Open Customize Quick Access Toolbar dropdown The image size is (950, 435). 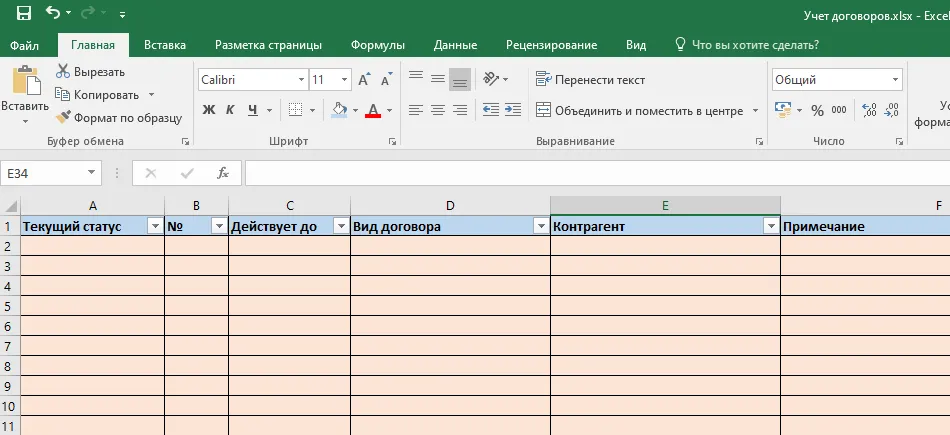click(122, 14)
